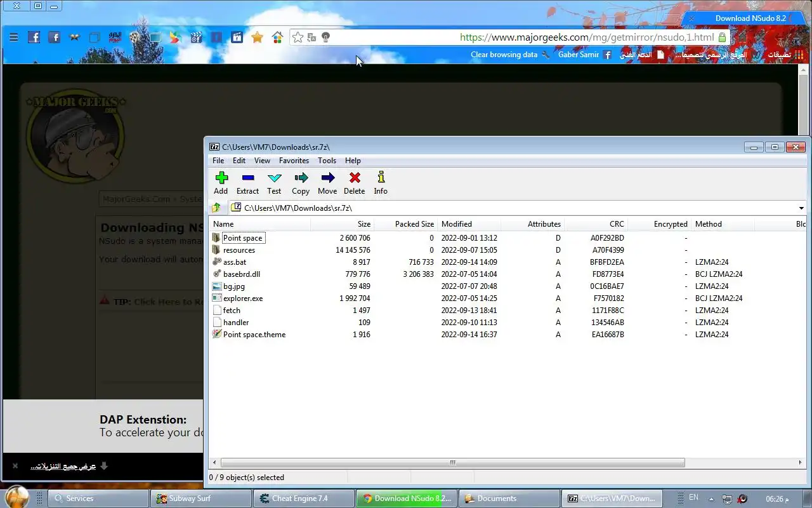
Task: Click the green padlock icon in address bar
Action: coord(722,37)
